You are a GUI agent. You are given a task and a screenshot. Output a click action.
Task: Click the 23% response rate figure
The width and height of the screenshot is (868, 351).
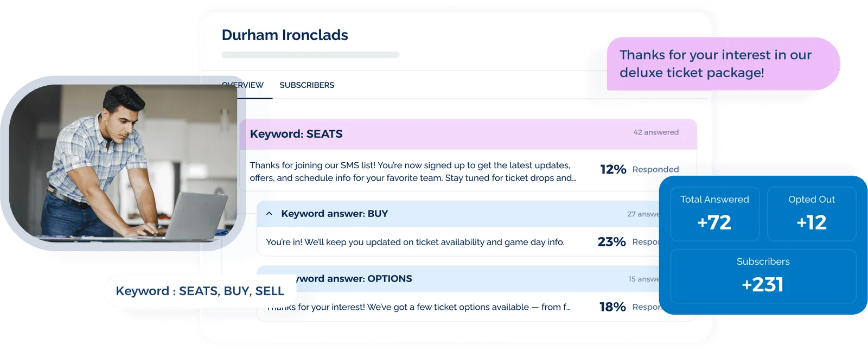611,242
